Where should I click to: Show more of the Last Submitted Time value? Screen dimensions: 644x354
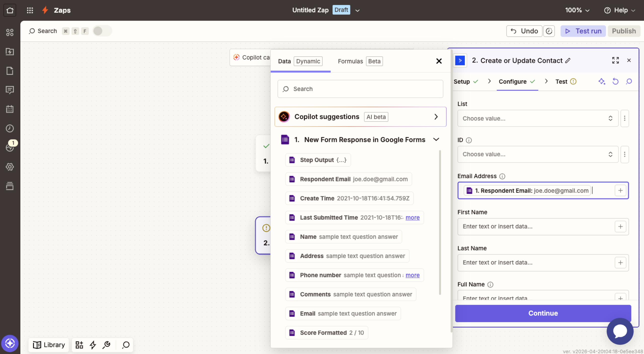(x=413, y=218)
